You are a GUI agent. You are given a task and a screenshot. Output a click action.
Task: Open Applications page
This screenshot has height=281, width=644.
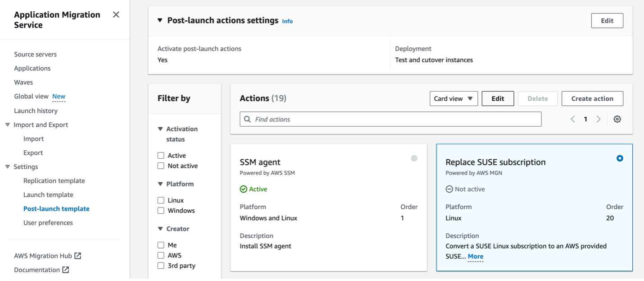pyautogui.click(x=32, y=68)
